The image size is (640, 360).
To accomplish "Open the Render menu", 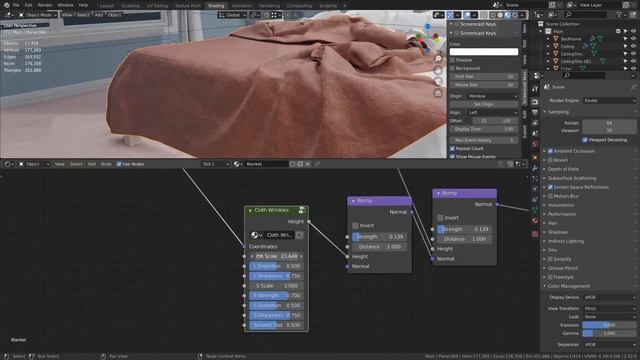I will (x=45, y=5).
